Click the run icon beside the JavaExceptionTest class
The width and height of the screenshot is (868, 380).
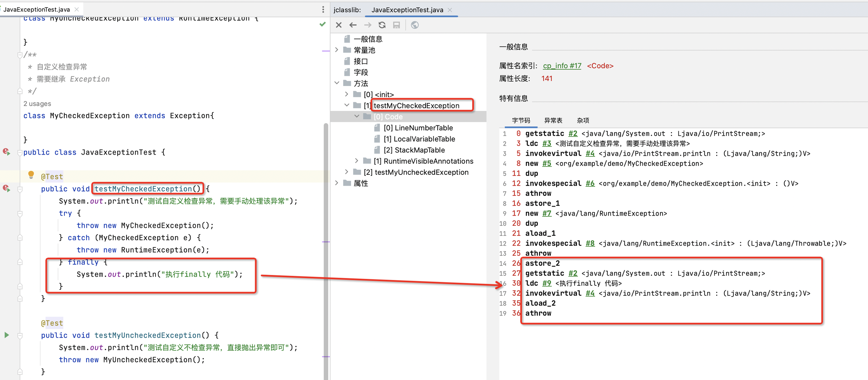tap(7, 152)
